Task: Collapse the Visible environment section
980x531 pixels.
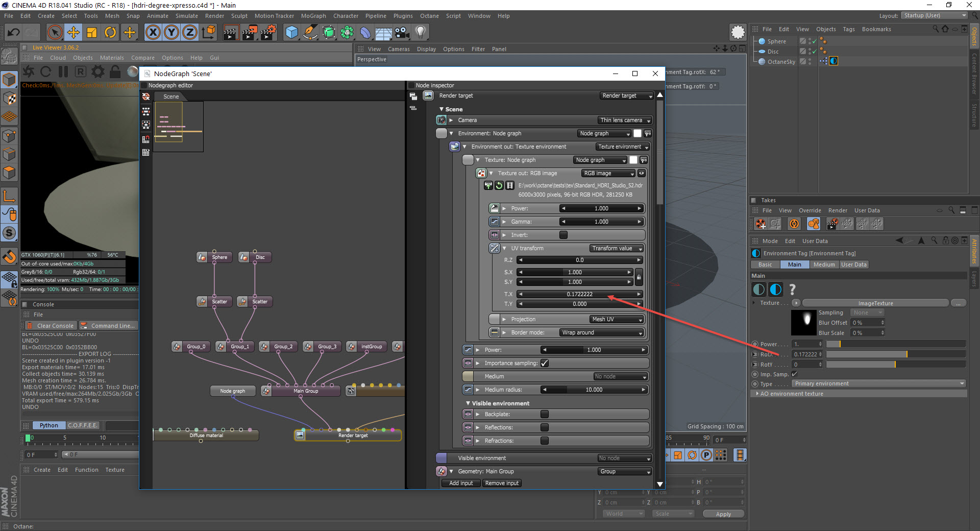Action: [468, 403]
